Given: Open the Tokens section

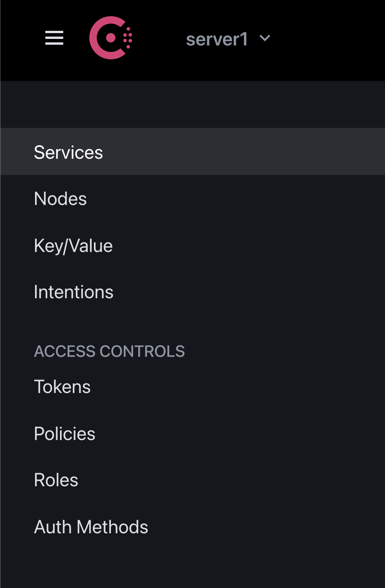Looking at the screenshot, I should coord(62,387).
